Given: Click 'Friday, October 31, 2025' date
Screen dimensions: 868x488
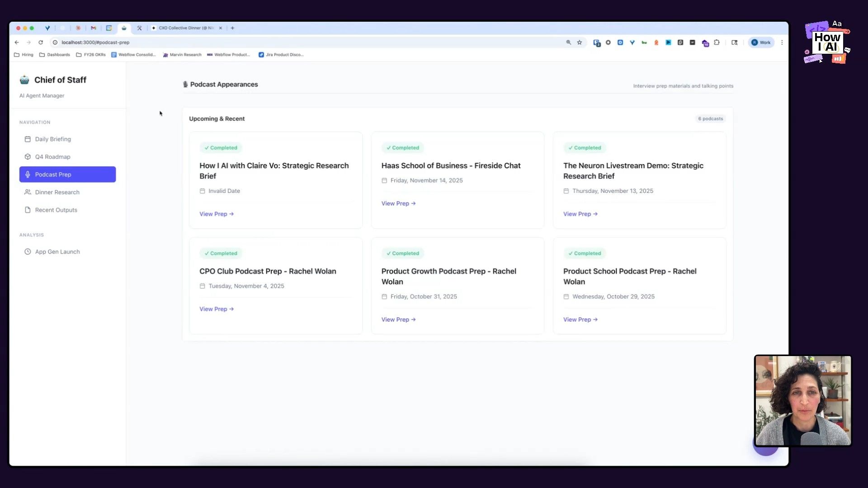Looking at the screenshot, I should [x=424, y=297].
